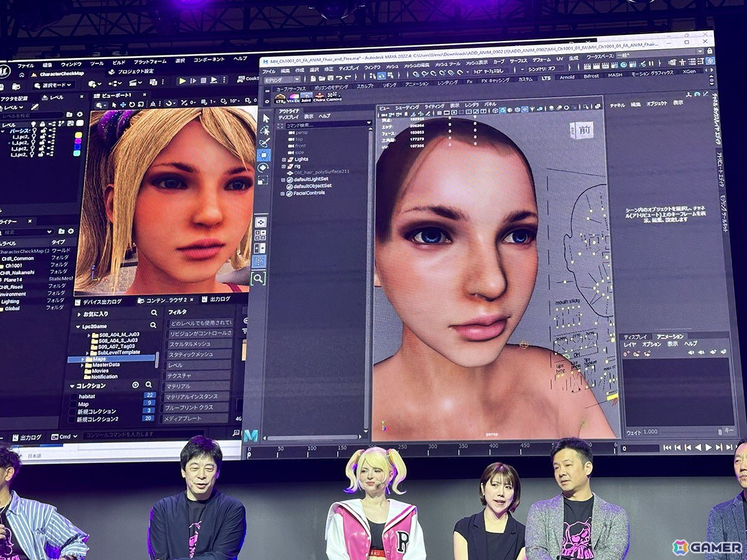The image size is (747, 560).
Task: Click the pencil edit icon in Levels panel
Action: click(34, 107)
